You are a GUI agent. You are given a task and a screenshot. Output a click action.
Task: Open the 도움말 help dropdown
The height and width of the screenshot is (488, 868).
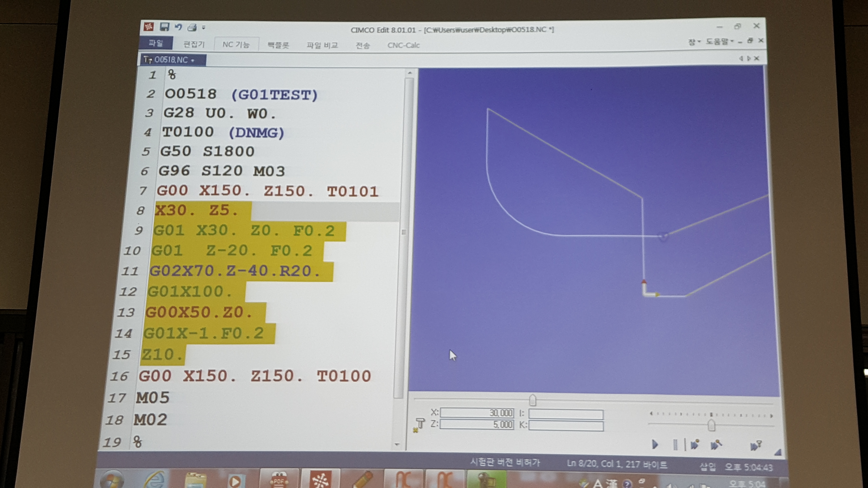point(720,41)
